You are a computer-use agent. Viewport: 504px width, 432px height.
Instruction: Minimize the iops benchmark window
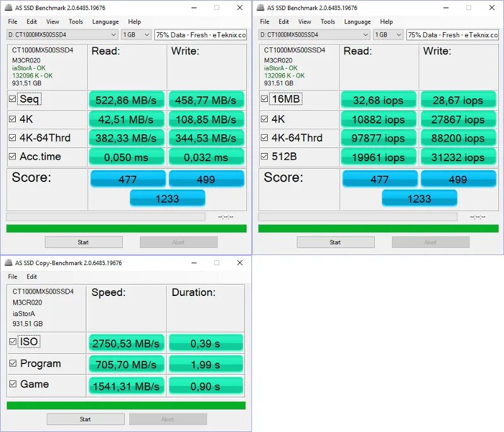(x=446, y=8)
